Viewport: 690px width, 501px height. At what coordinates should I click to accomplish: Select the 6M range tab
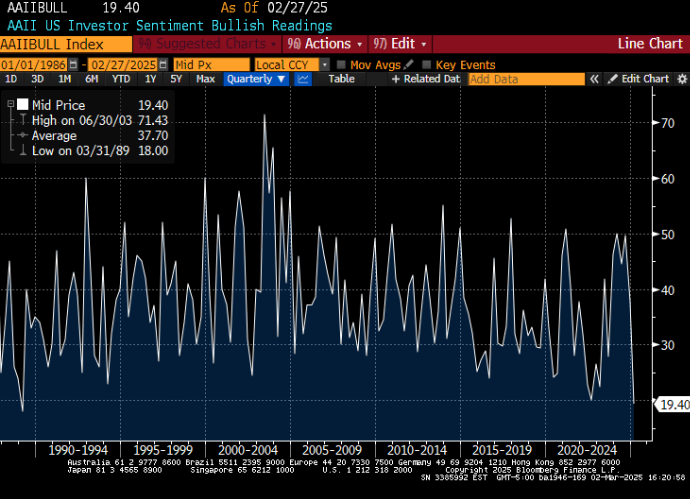click(92, 79)
